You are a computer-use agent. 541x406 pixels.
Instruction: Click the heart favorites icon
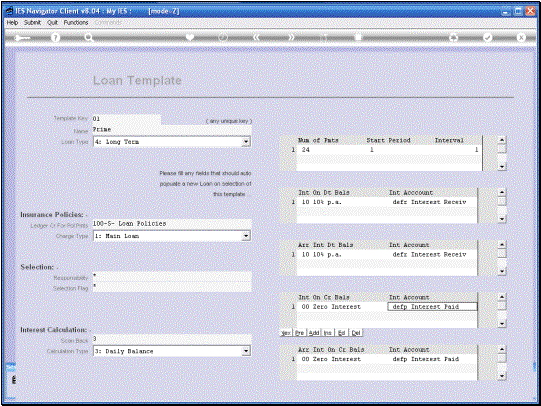189,37
